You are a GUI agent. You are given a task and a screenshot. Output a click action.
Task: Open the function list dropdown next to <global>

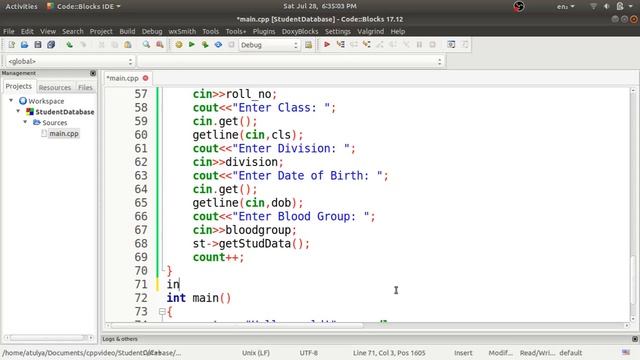point(291,61)
